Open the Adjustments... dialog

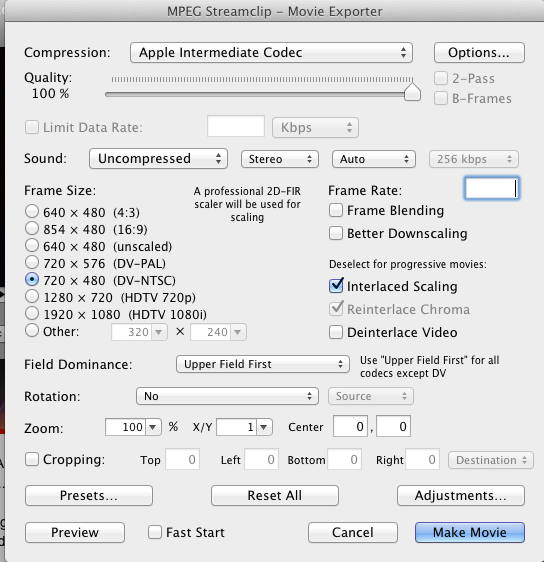point(461,495)
